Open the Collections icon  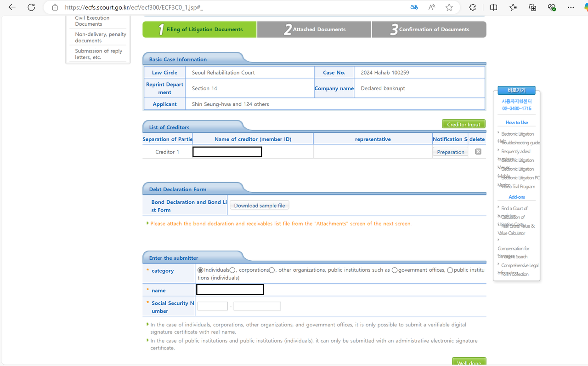533,7
